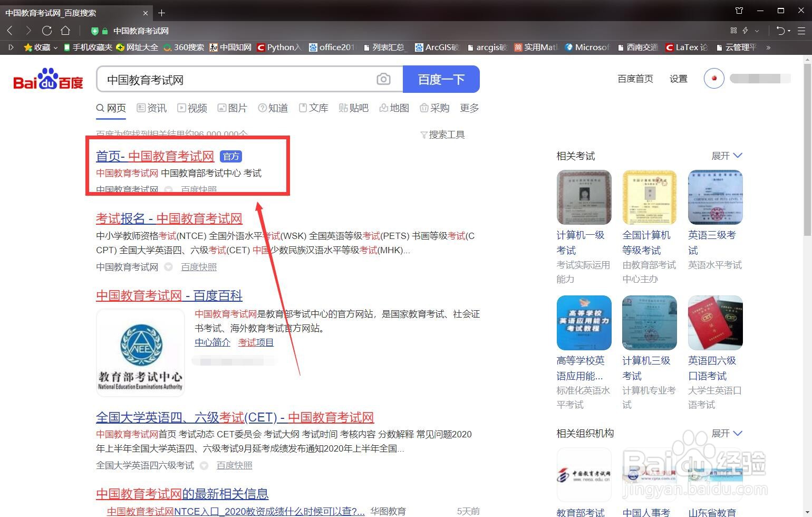Open dropdown beside 全国大学英语四六级考试 source
The image size is (812, 517).
point(204,465)
